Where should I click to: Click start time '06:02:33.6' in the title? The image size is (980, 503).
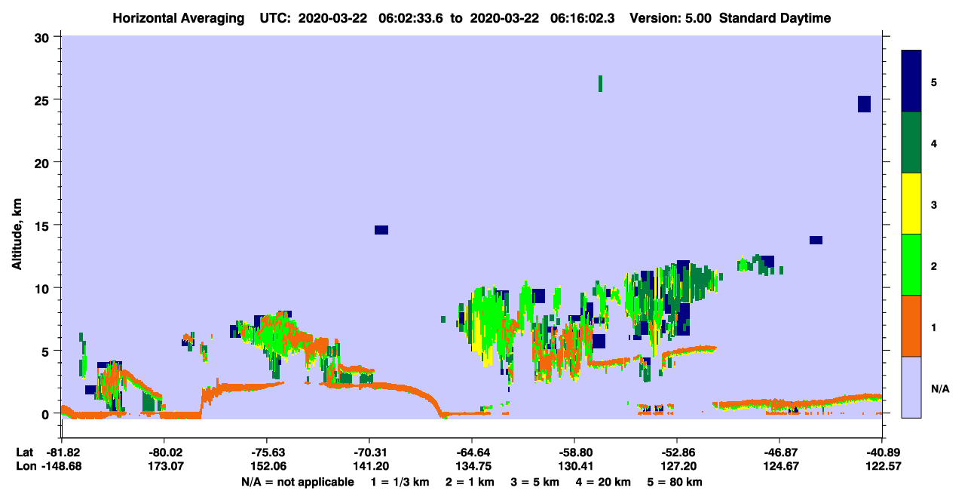[x=412, y=18]
